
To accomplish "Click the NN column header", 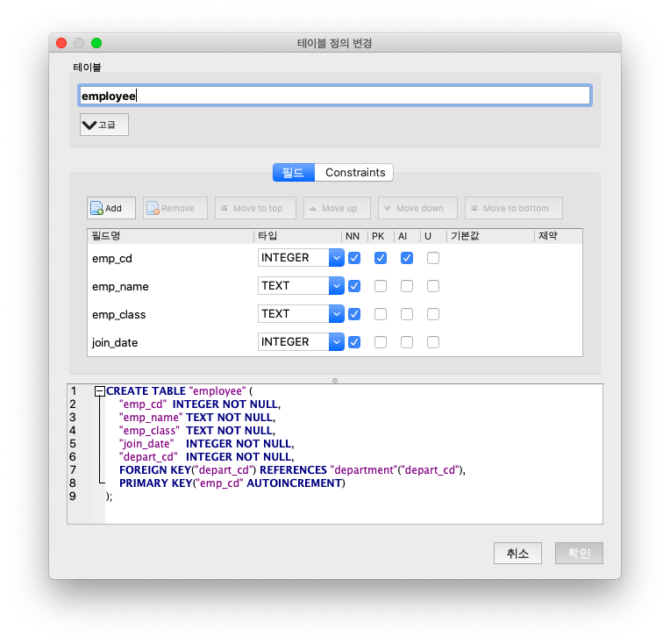I will [x=354, y=236].
